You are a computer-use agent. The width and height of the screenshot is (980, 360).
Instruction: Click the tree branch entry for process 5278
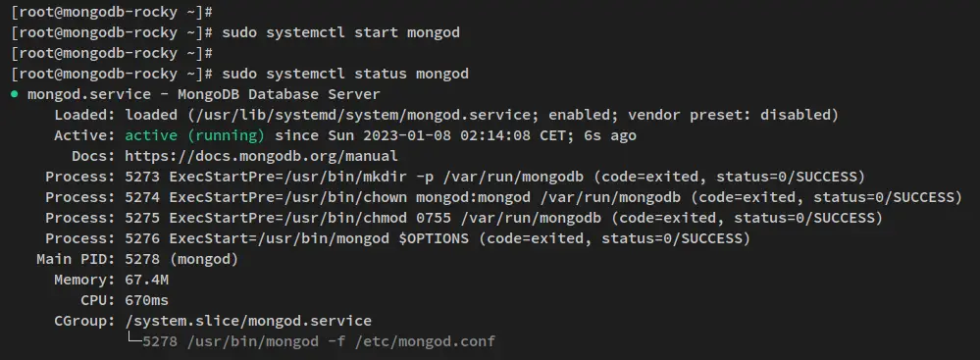[x=311, y=341]
